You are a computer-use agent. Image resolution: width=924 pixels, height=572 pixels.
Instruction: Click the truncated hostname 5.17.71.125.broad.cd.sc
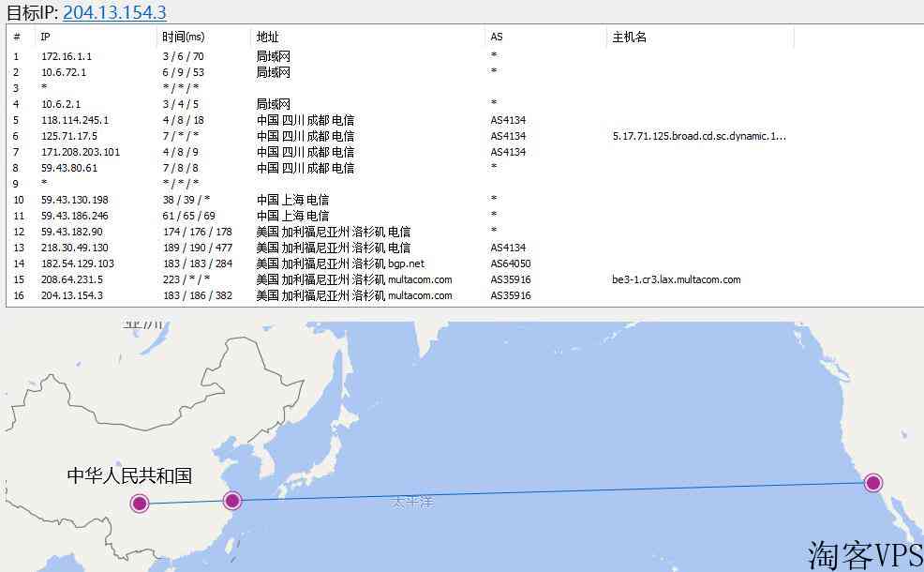click(x=698, y=136)
